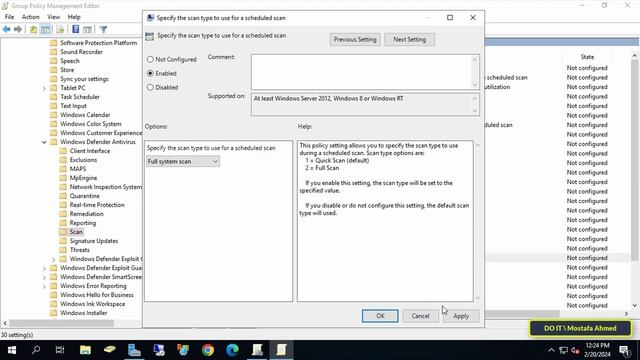Screen dimensions: 640x360
Task: Open the View menu
Action: coord(53,17)
